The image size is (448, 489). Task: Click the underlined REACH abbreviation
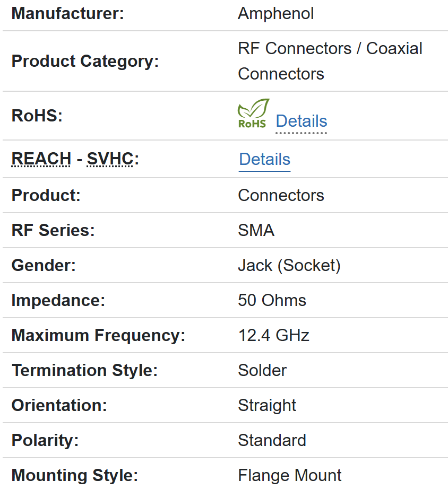pos(41,159)
